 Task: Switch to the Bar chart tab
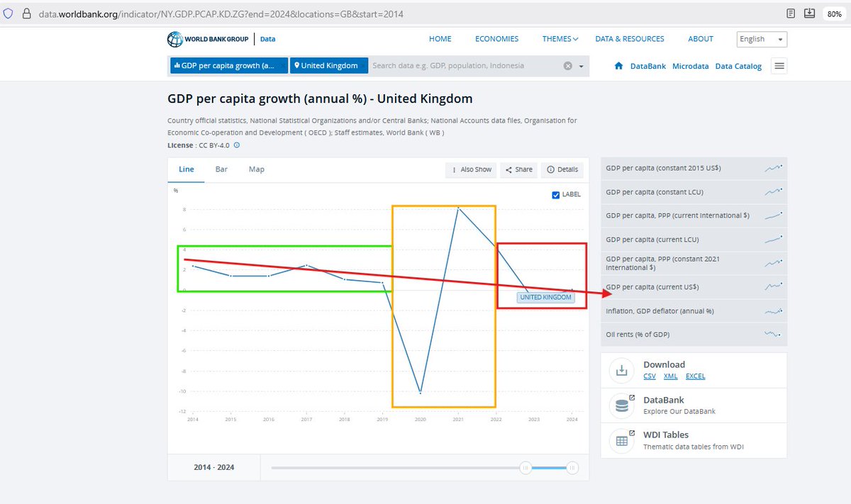(x=221, y=169)
